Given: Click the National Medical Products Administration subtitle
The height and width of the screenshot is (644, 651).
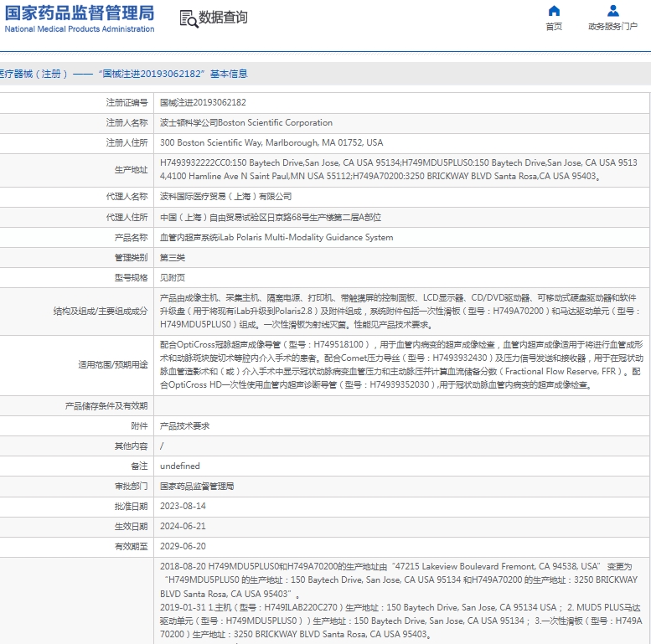Looking at the screenshot, I should coord(80,29).
